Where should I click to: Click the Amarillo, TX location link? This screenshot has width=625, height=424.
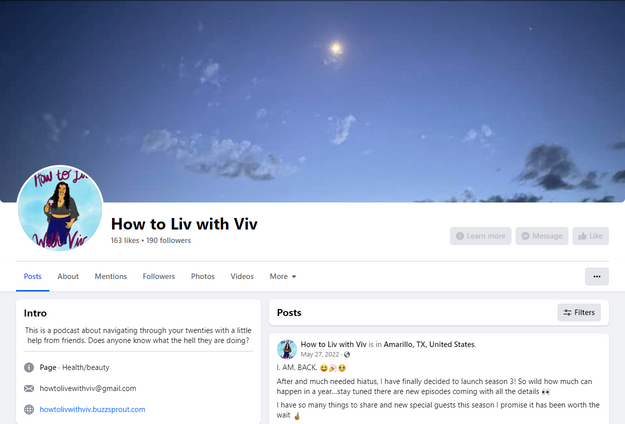429,344
